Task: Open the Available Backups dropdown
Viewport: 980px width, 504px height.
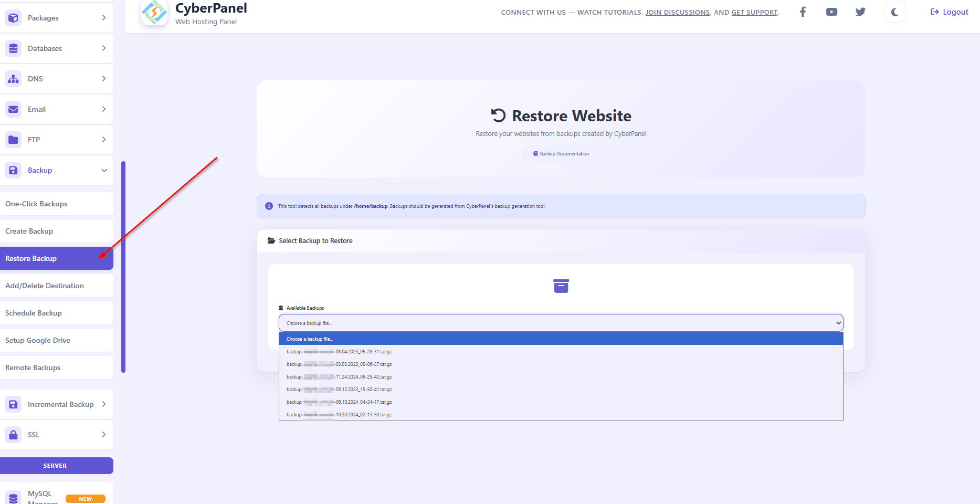Action: (x=561, y=323)
